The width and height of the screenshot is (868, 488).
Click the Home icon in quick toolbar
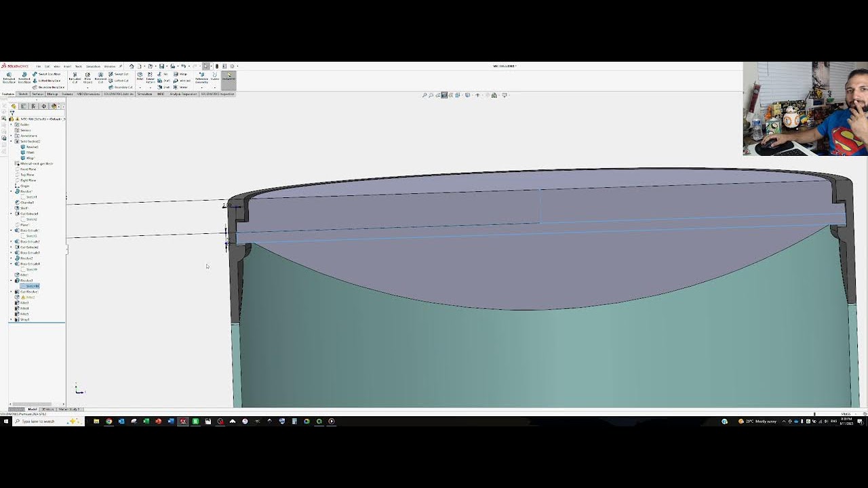coord(132,66)
